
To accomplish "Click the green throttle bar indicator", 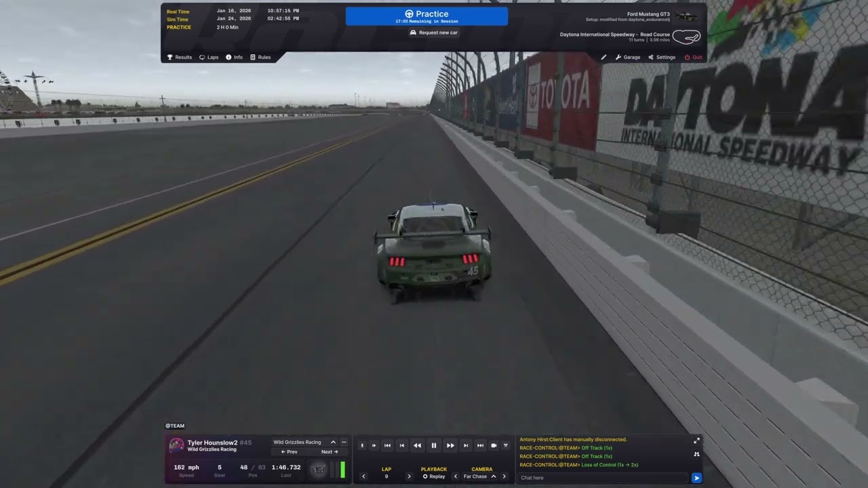I will tap(343, 469).
